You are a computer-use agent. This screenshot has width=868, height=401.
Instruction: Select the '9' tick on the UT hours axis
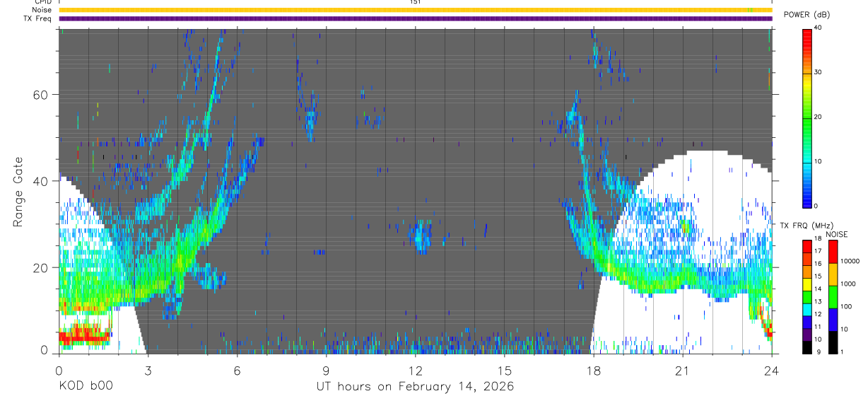(x=326, y=370)
